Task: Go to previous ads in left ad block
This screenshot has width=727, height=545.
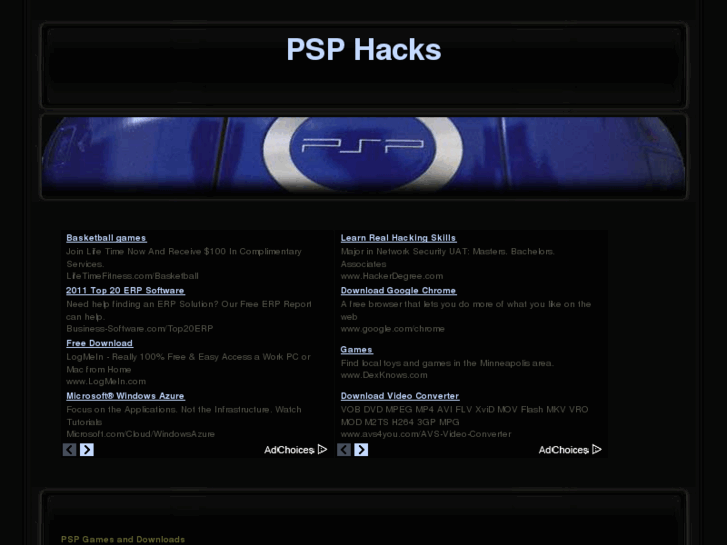Action: [70, 449]
